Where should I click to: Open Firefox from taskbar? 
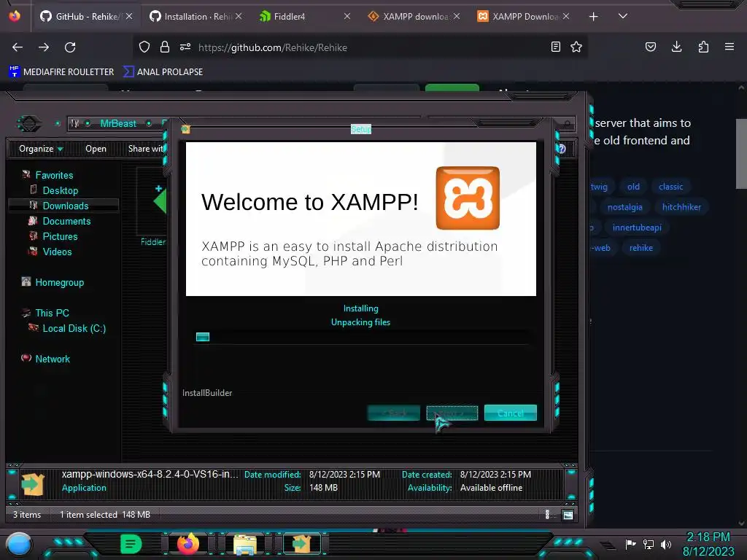click(188, 544)
